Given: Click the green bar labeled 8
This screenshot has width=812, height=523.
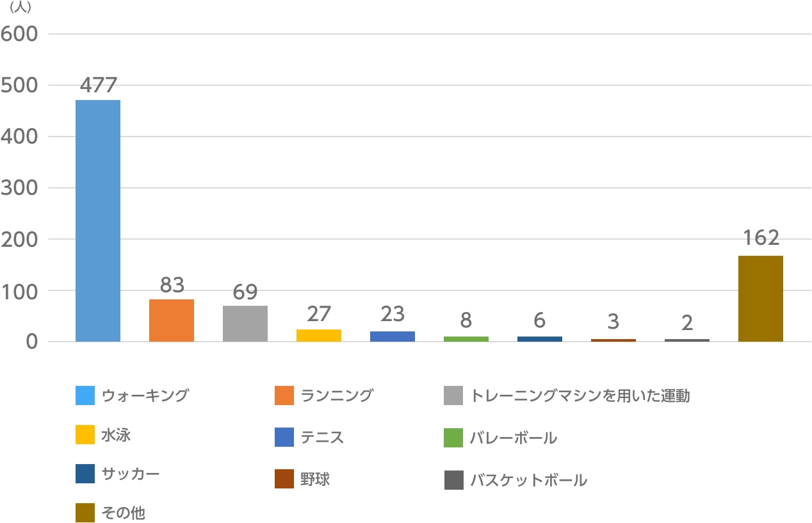Looking at the screenshot, I should coord(466,338).
